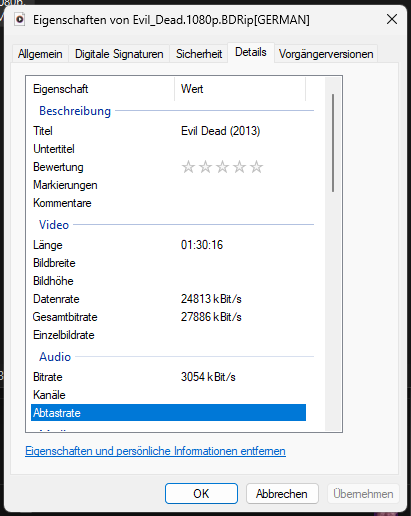Open Eigenschaften und persönliche Informationen entfernen link

[155, 451]
